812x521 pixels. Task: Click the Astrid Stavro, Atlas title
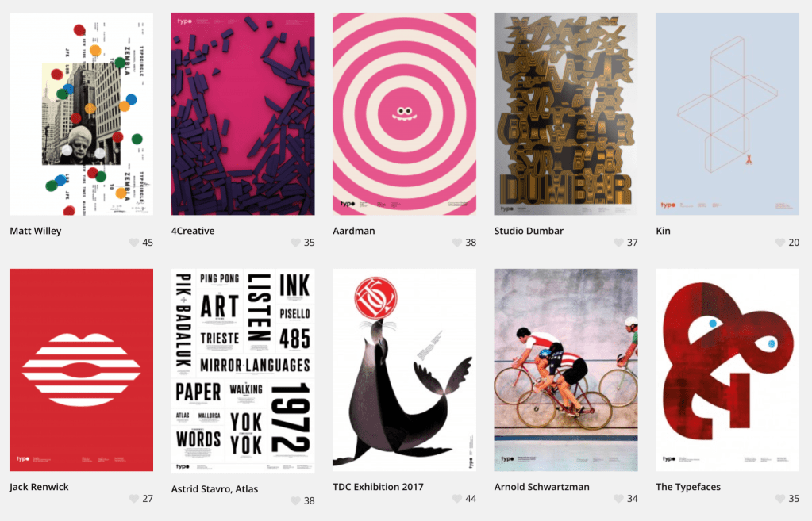point(214,489)
